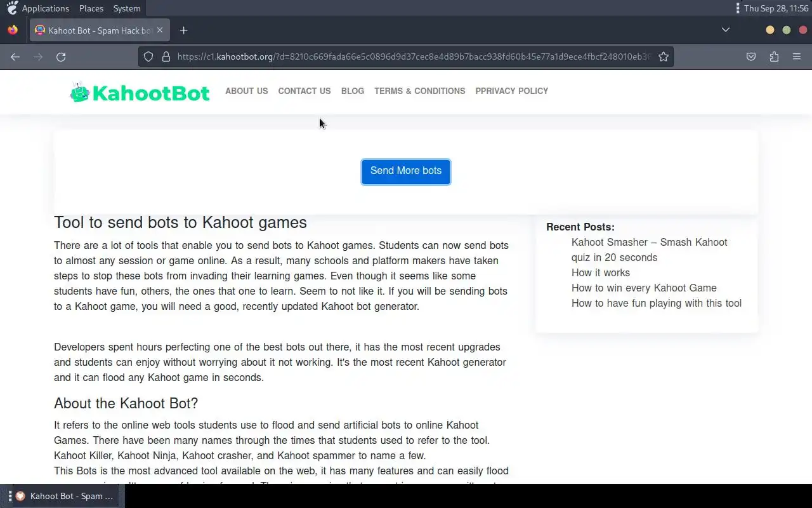Open the Pocket save icon

click(x=751, y=57)
